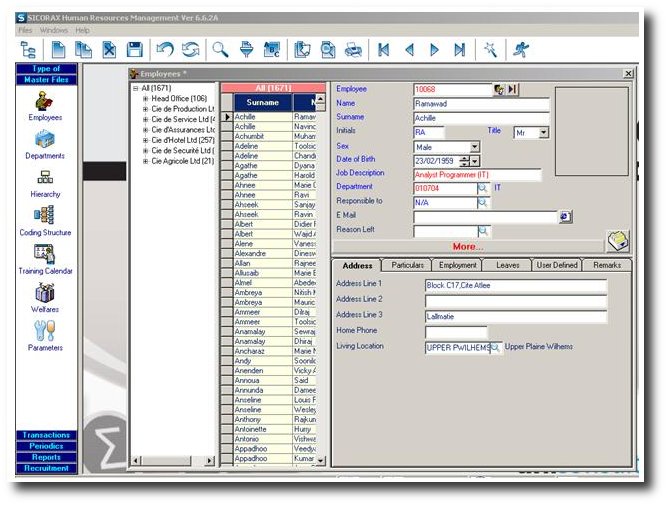Image resolution: width=667 pixels, height=505 pixels.
Task: Open the Sex dropdown list
Action: click(x=475, y=146)
